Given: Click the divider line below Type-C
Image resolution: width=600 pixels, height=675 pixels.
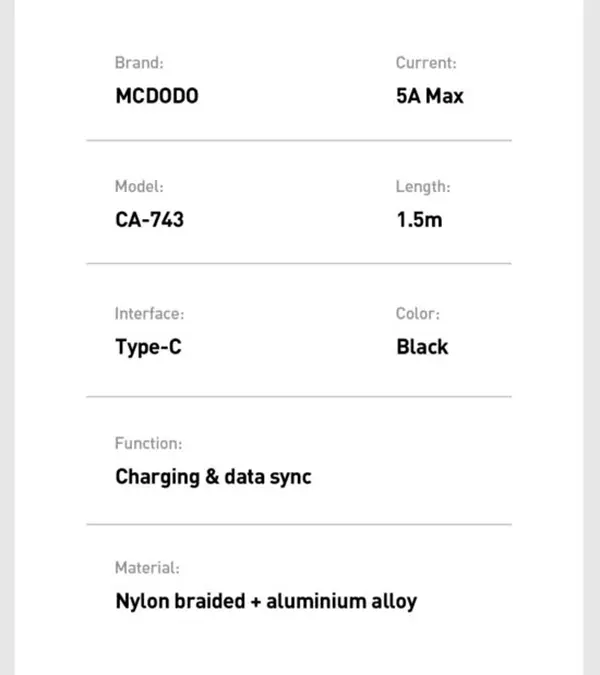Looking at the screenshot, I should 299,396.
